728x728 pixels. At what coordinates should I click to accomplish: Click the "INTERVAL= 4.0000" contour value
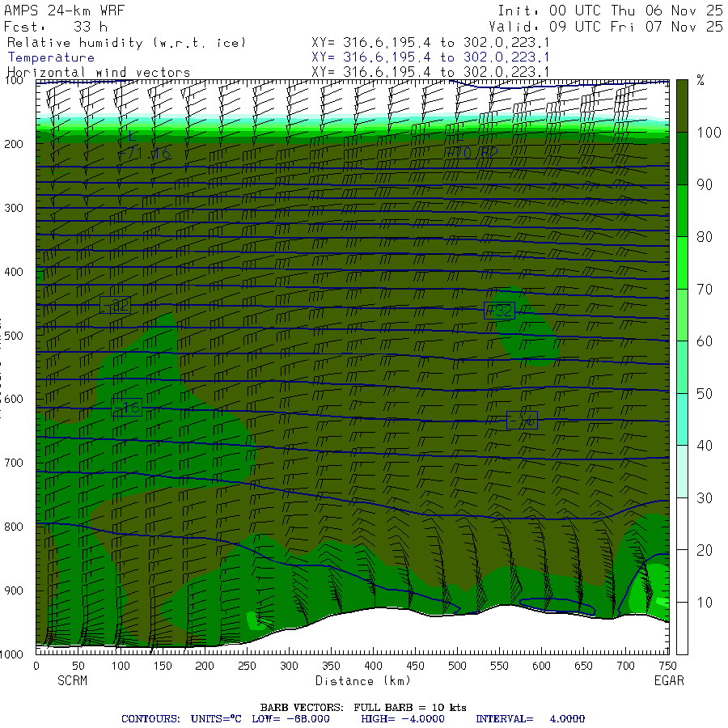530,719
